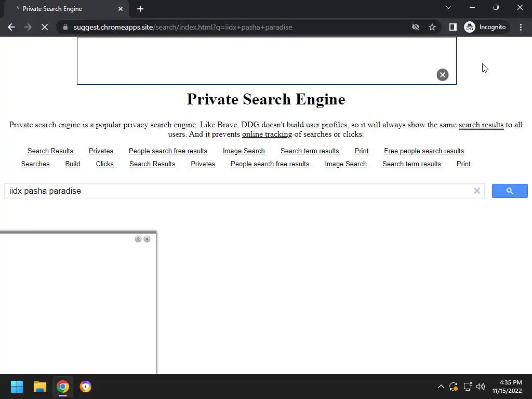Open the 'search results' link in paragraph
This screenshot has width=532, height=399.
click(481, 125)
